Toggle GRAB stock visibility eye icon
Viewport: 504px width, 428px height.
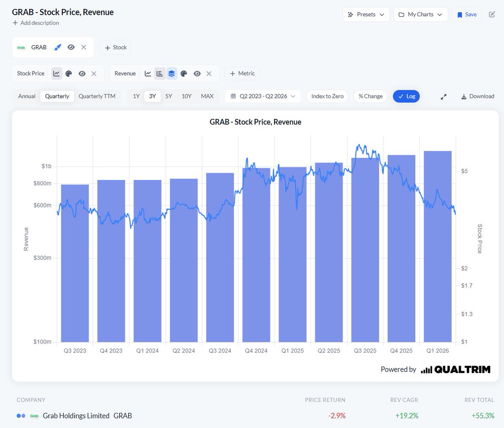pyautogui.click(x=71, y=47)
